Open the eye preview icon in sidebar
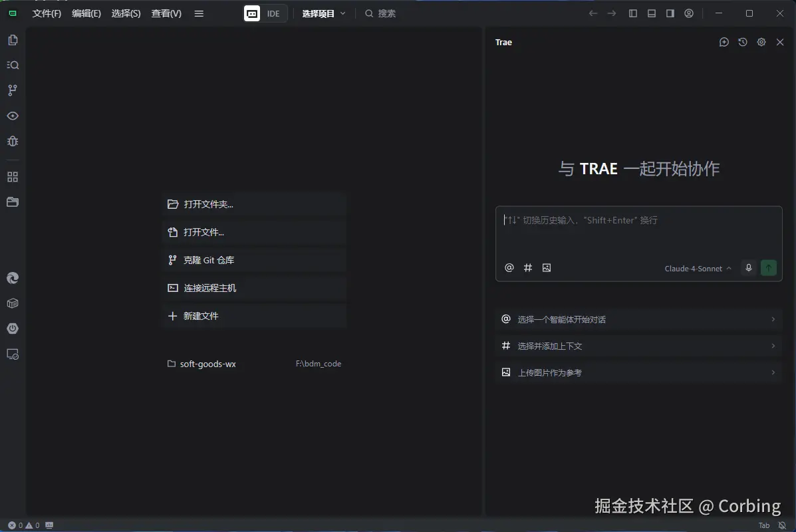This screenshot has height=532, width=796. (13, 116)
